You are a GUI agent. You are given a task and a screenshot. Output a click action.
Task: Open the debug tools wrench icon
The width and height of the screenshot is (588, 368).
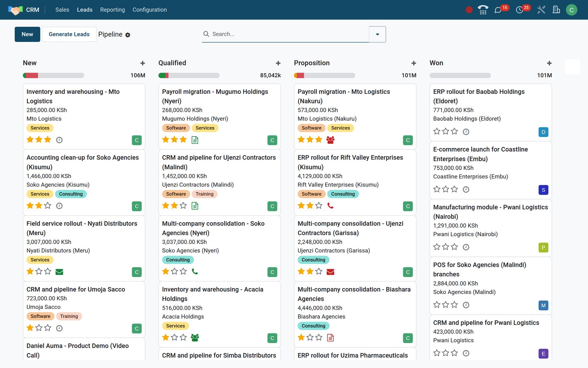click(x=541, y=10)
